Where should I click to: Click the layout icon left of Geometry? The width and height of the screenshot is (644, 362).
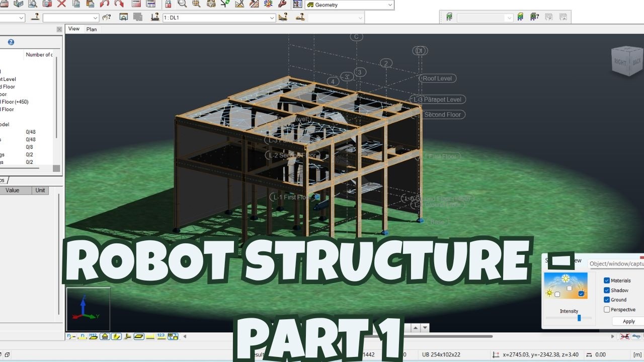pyautogui.click(x=297, y=4)
